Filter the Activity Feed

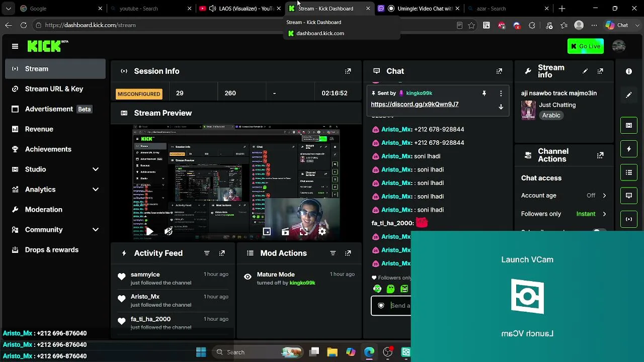(x=207, y=253)
